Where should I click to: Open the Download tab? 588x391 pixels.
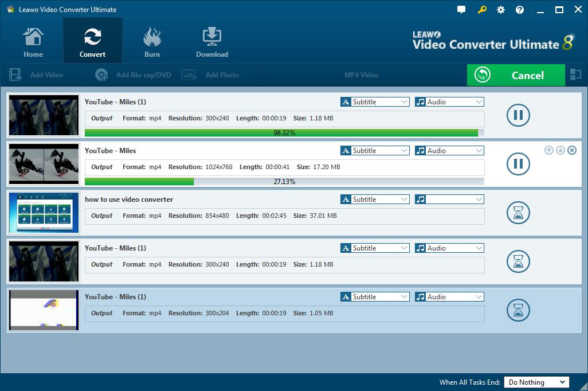(212, 42)
